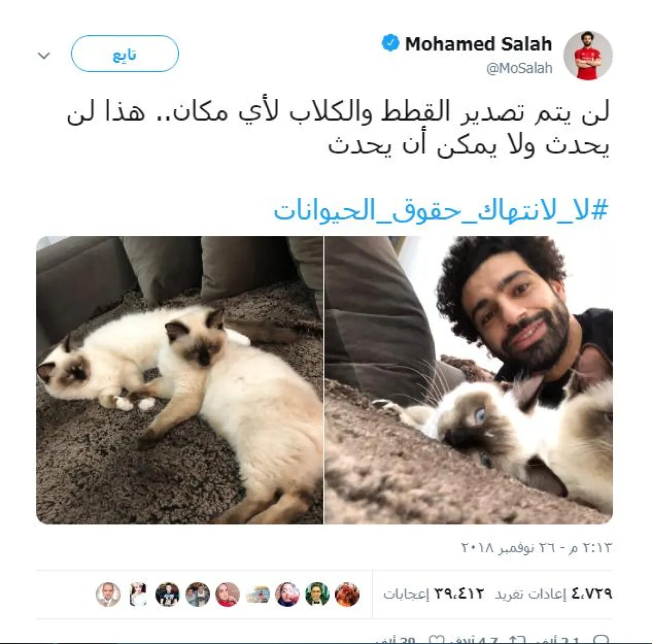Open the photo of two cats on the rug
This screenshot has height=644, width=652.
click(180, 380)
